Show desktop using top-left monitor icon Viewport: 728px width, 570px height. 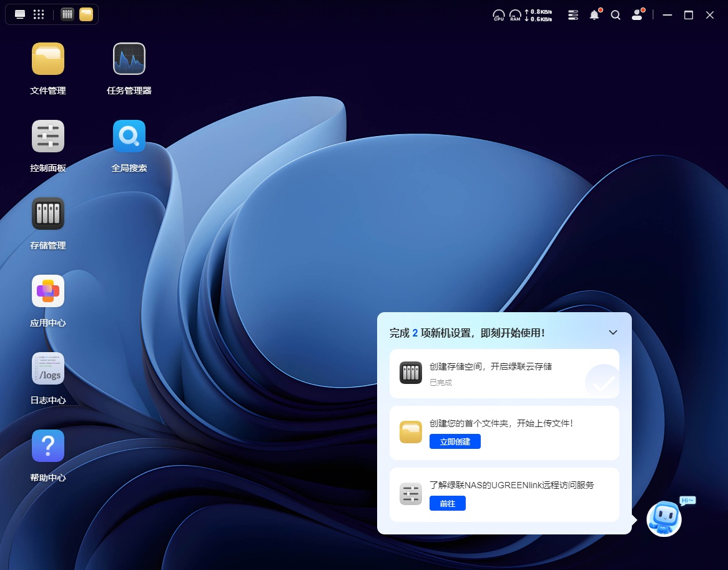tap(20, 14)
